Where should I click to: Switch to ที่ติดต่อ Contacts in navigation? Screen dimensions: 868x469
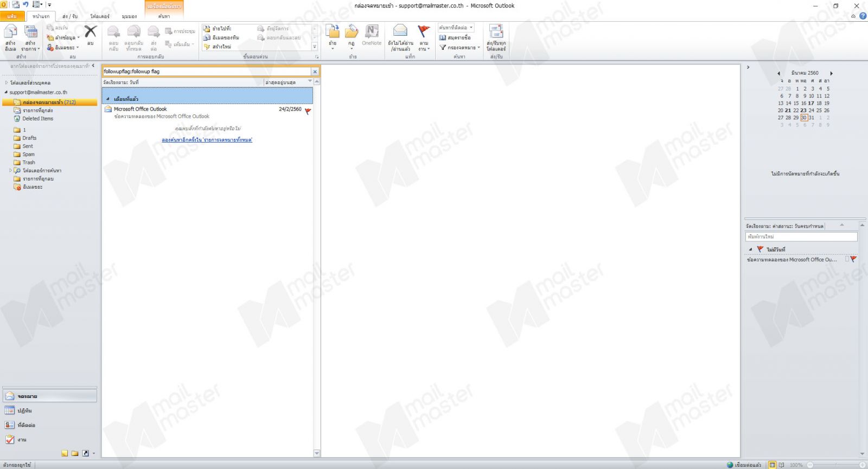(49, 425)
